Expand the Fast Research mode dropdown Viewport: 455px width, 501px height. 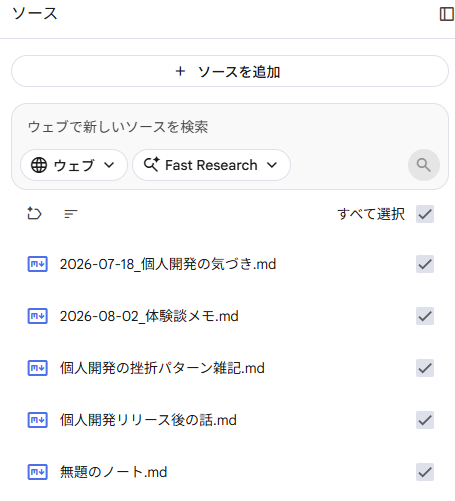[211, 165]
